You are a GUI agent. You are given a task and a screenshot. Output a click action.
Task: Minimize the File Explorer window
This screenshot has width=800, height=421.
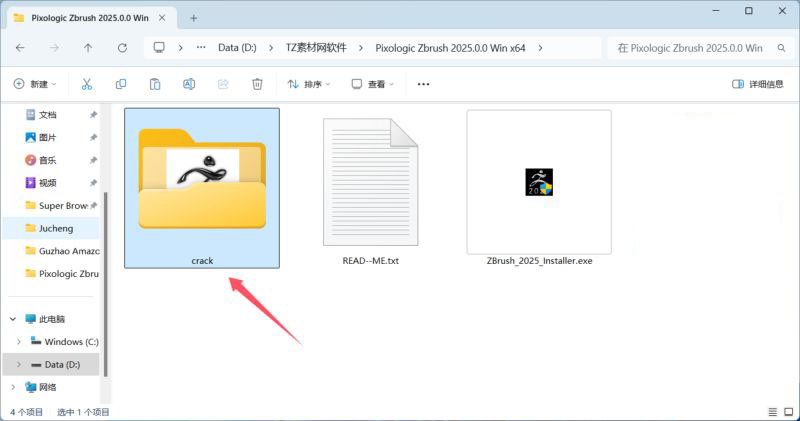[716, 11]
